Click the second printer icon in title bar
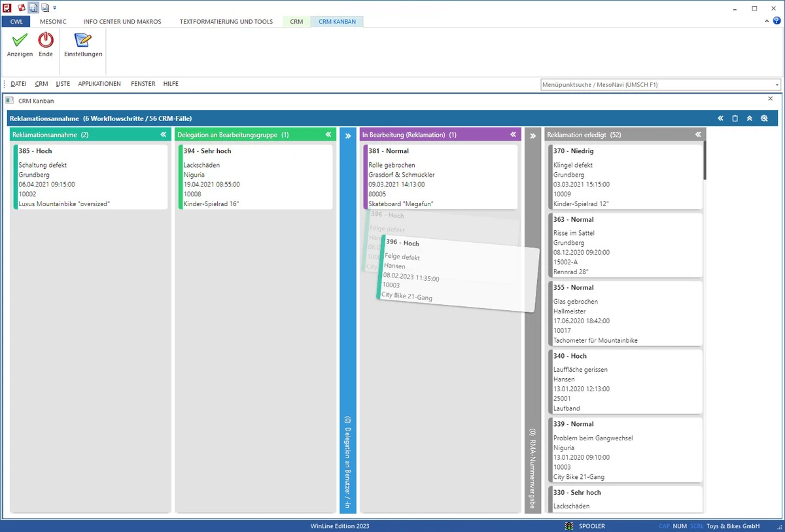The image size is (785, 532). click(x=44, y=8)
